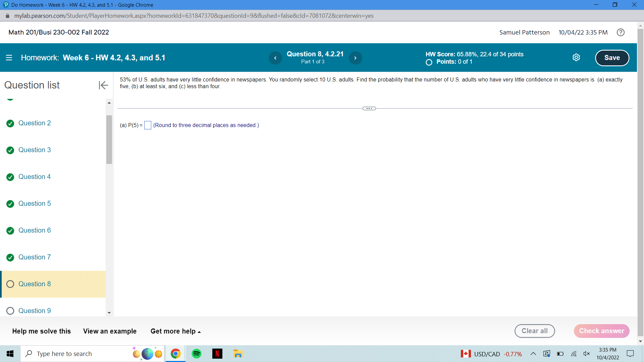Screen dimensions: 644x362
Task: Go to next question arrow
Action: (x=355, y=58)
